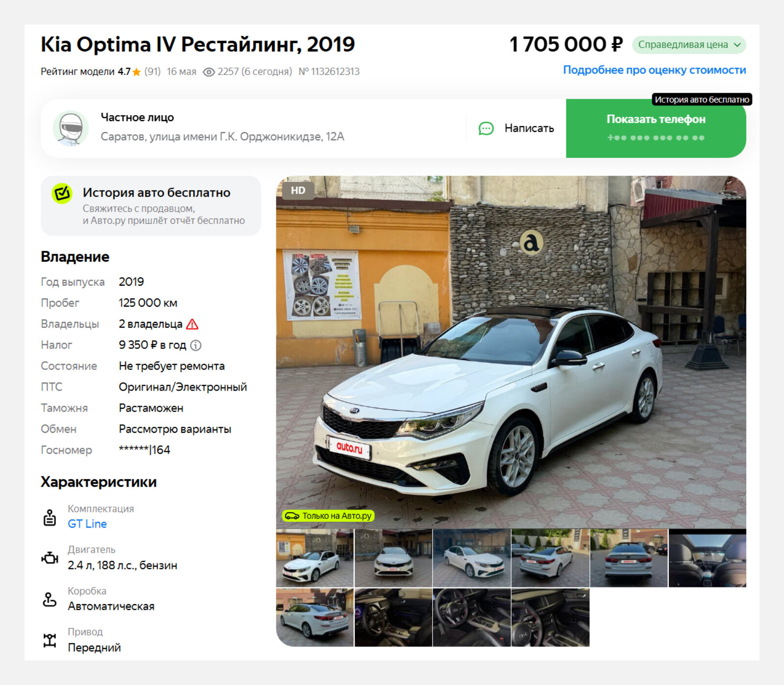Click the 'Характеристики' section heading
784x685 pixels.
tap(98, 482)
